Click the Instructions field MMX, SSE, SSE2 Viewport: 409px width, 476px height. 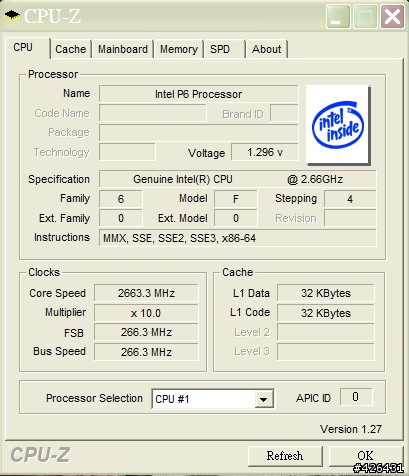[238, 238]
